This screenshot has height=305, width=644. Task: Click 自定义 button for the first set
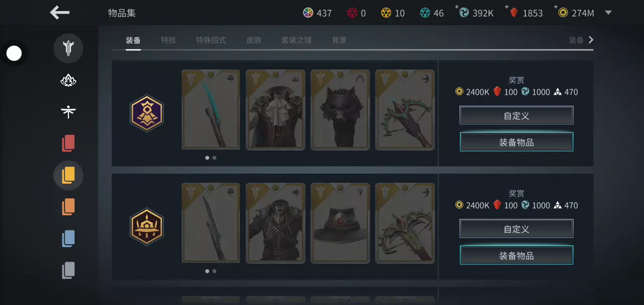click(516, 116)
